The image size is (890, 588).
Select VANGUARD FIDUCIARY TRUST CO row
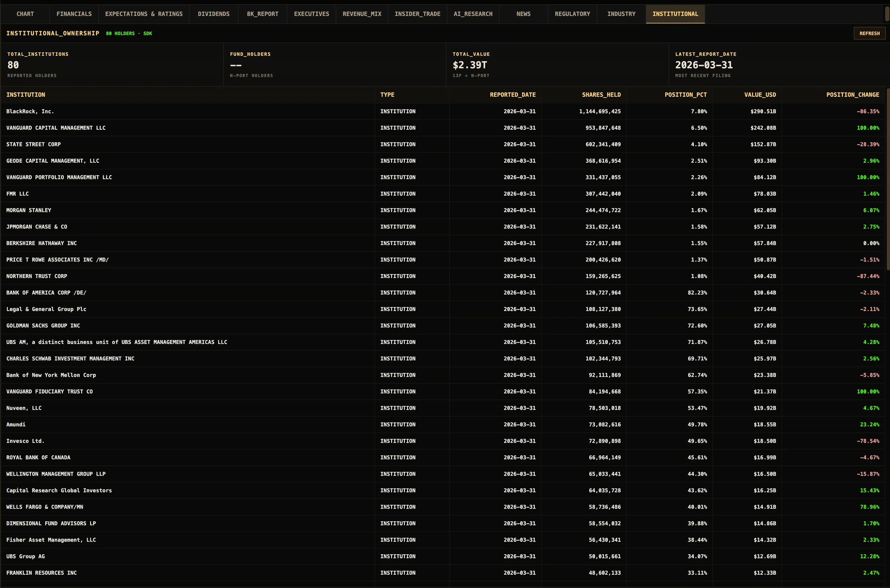pos(443,392)
